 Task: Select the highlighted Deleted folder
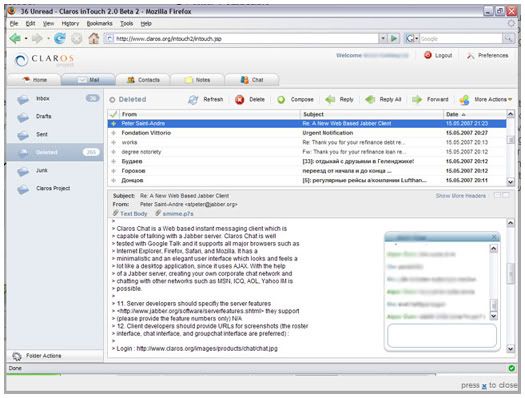point(55,152)
